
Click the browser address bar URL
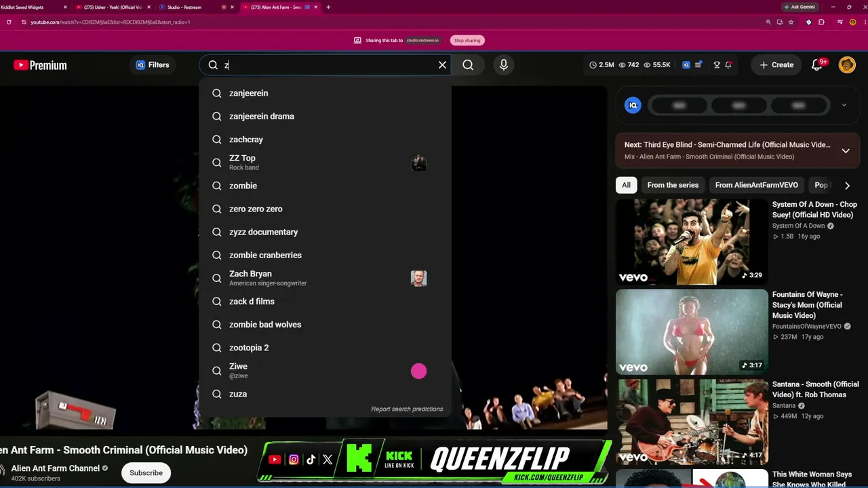click(111, 22)
